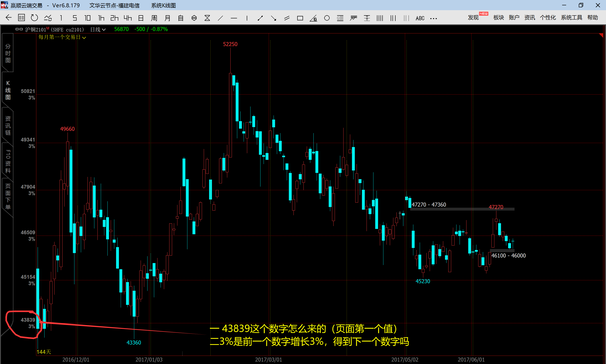Viewport: 606px width, 364px height.
Task: Switch chart to monthly 月 period
Action: click(167, 18)
